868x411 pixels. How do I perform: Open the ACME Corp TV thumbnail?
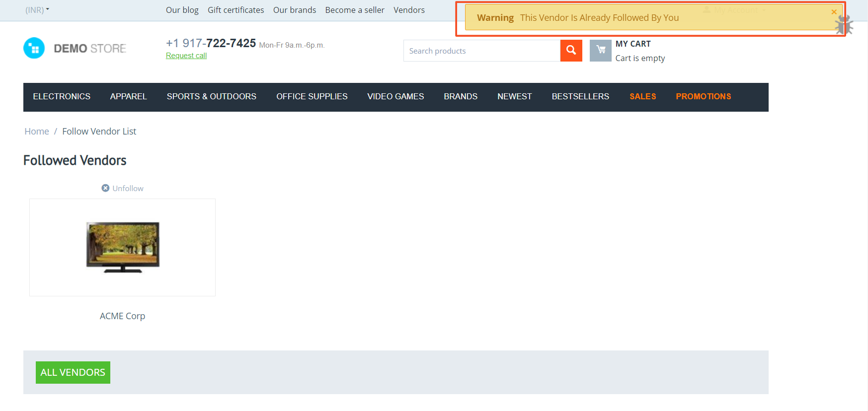[x=123, y=247]
